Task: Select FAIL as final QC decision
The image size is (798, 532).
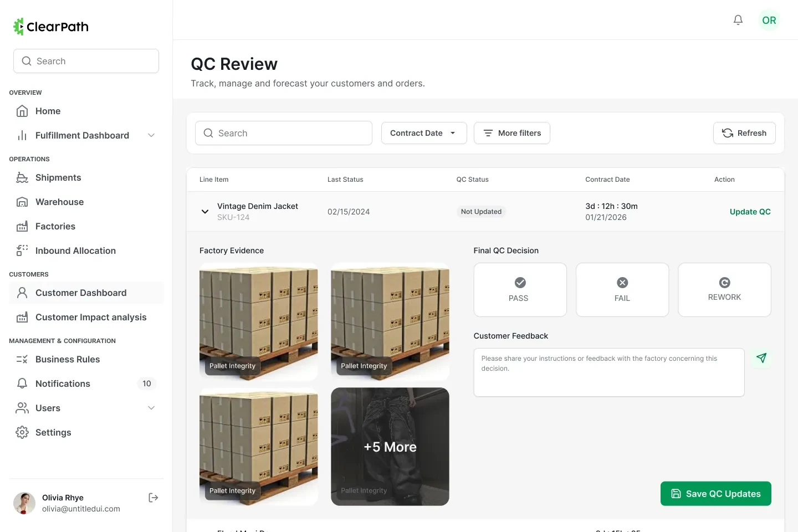Action: point(622,290)
